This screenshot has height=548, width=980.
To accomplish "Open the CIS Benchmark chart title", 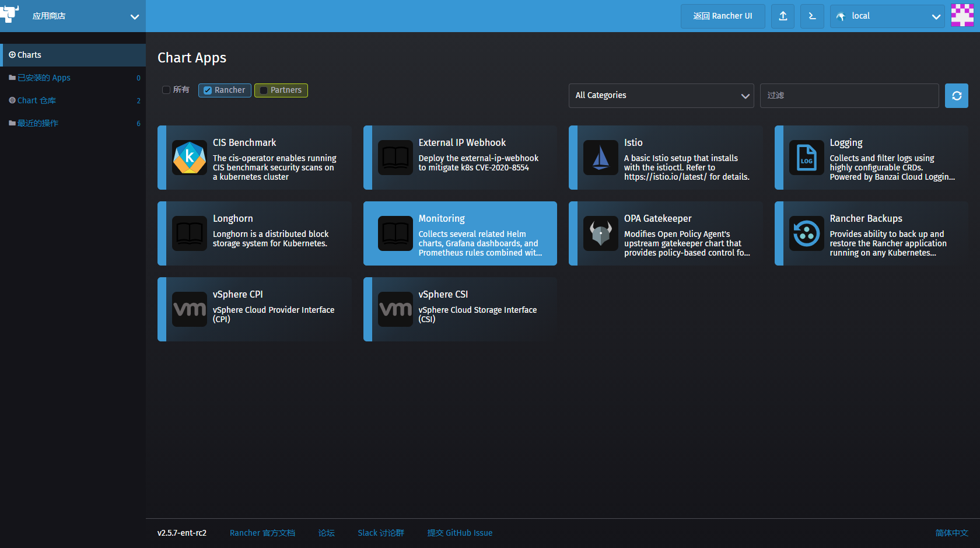I will (244, 143).
